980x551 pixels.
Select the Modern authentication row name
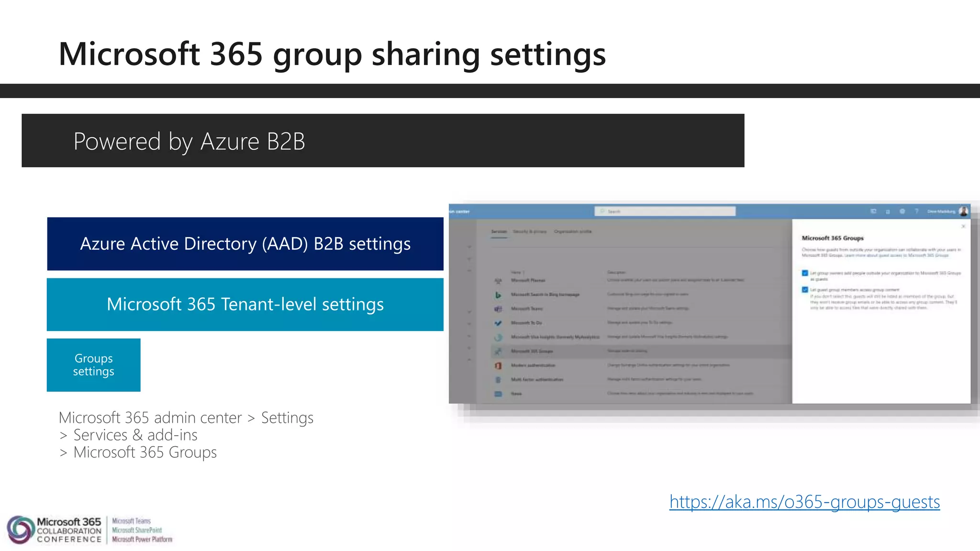(x=533, y=365)
